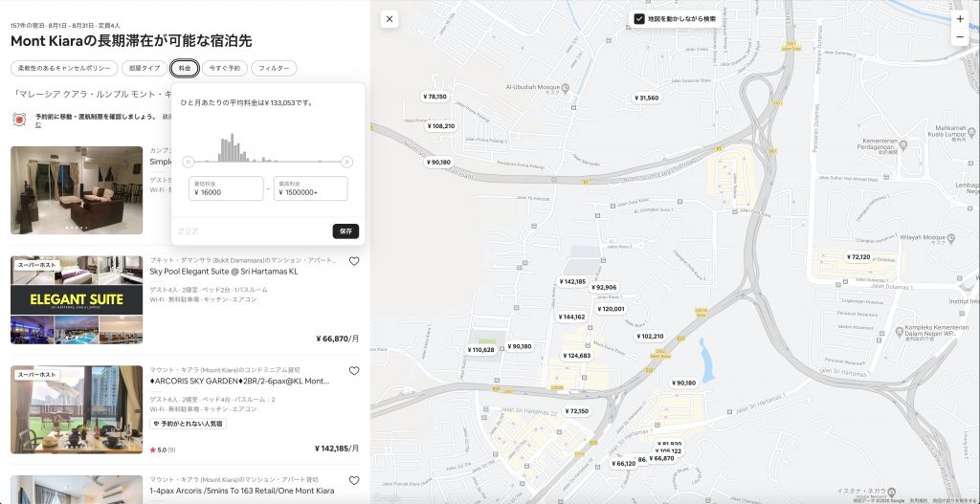980x504 pixels.
Task: Click スーパーホスト badge on Elegant Suite photo
Action: (x=36, y=265)
